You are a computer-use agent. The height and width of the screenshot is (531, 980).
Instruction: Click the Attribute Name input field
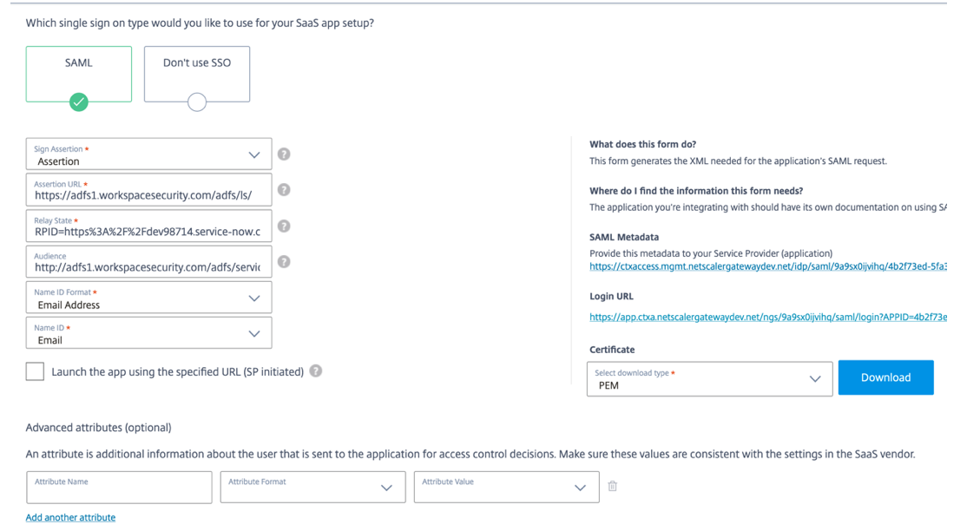click(x=119, y=488)
